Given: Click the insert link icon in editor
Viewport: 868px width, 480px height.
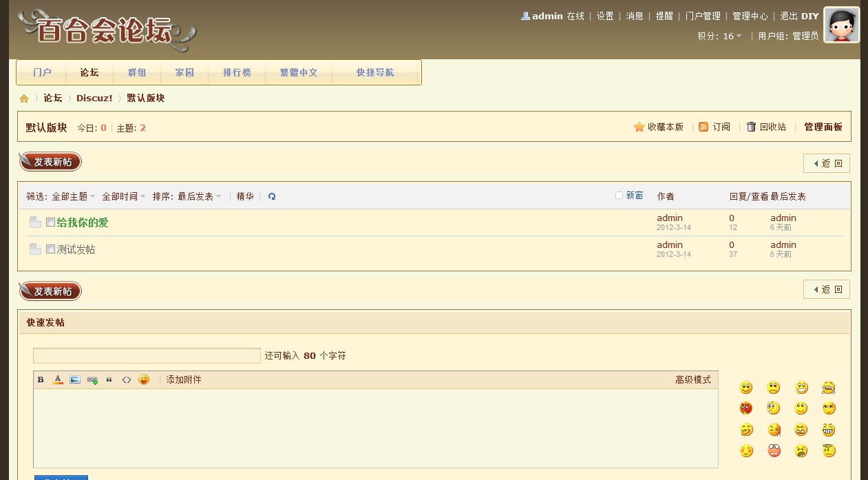Looking at the screenshot, I should click(92, 380).
